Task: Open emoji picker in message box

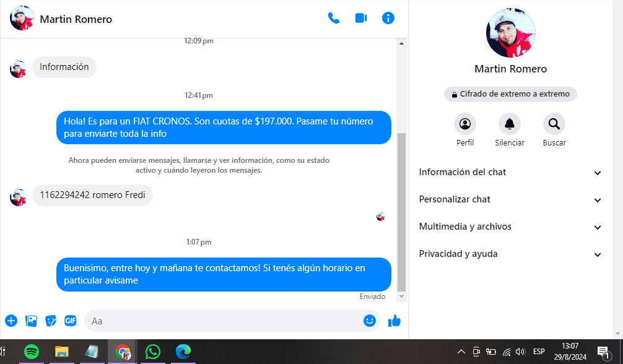Action: tap(370, 321)
